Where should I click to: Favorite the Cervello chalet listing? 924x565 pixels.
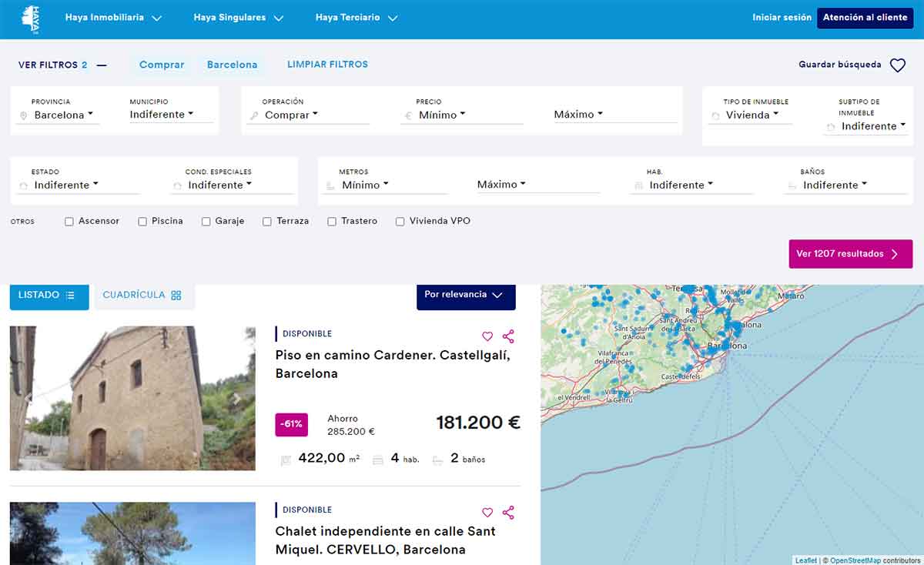(487, 513)
